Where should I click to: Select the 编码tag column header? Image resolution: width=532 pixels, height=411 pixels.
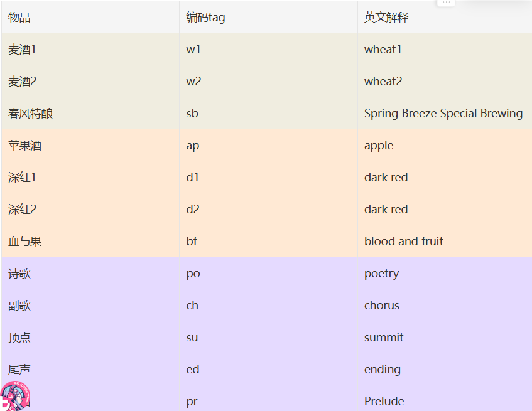(205, 18)
